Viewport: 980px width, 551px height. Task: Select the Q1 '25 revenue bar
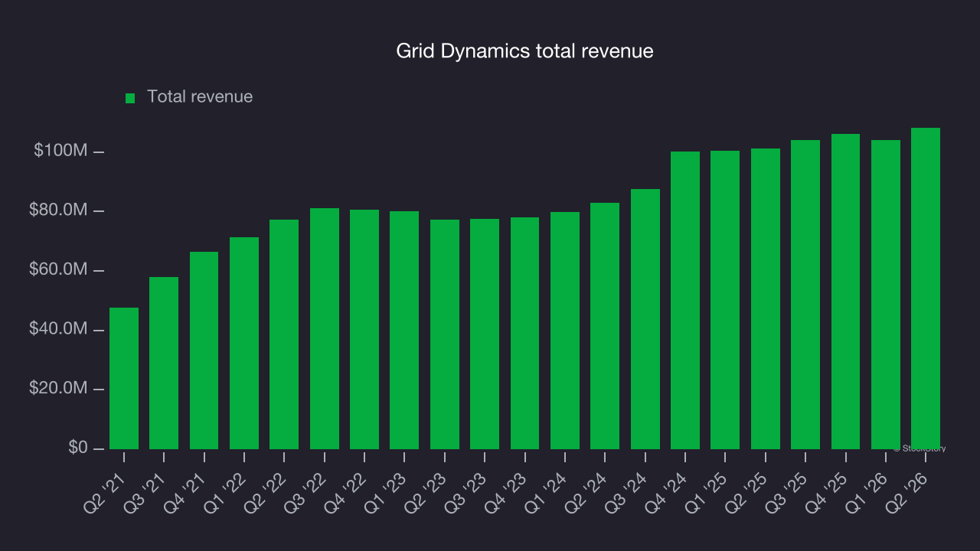tap(725, 300)
